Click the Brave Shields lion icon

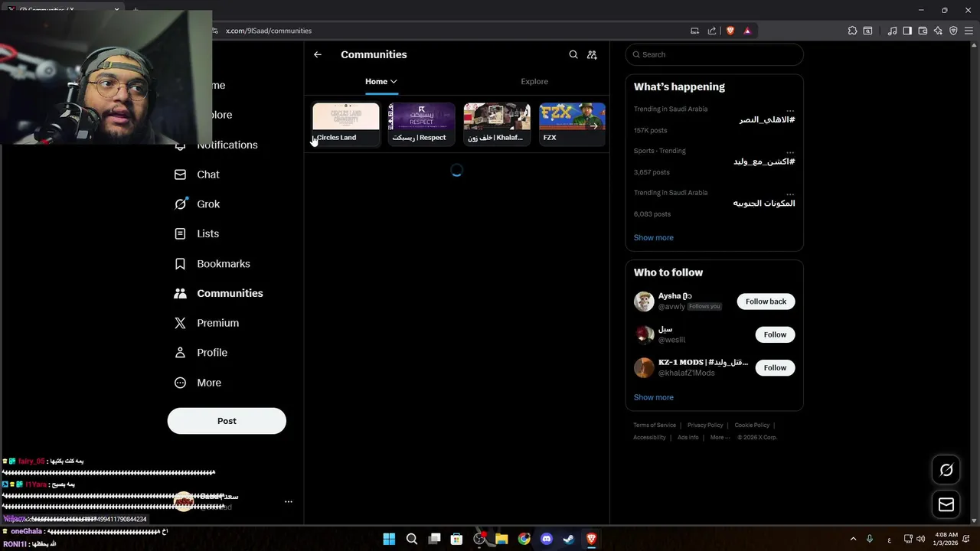click(730, 31)
